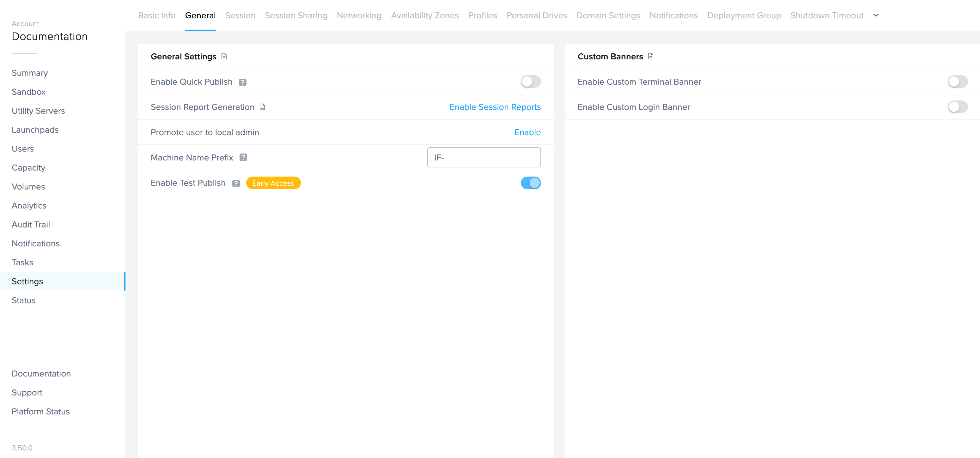Click Enable Session Reports
This screenshot has width=980, height=458.
pos(495,107)
